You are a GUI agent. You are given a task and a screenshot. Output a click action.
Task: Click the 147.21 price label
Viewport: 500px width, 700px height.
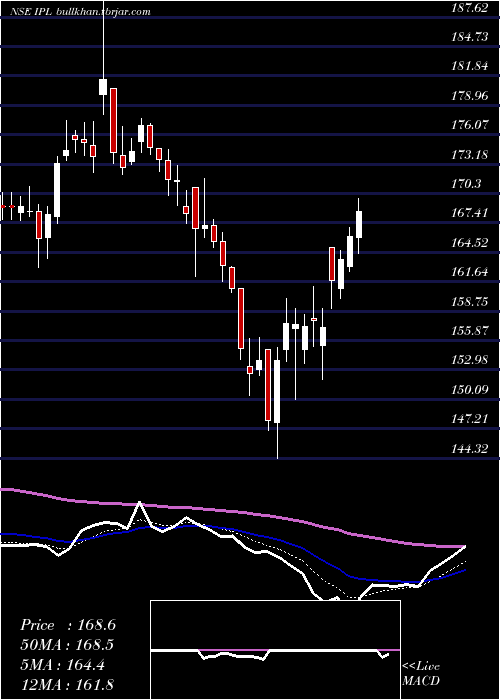pos(470,419)
